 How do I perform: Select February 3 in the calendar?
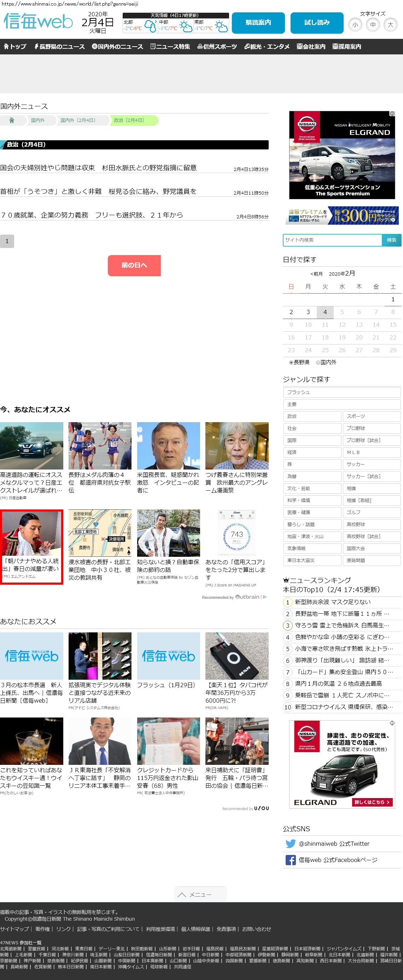[x=308, y=312]
